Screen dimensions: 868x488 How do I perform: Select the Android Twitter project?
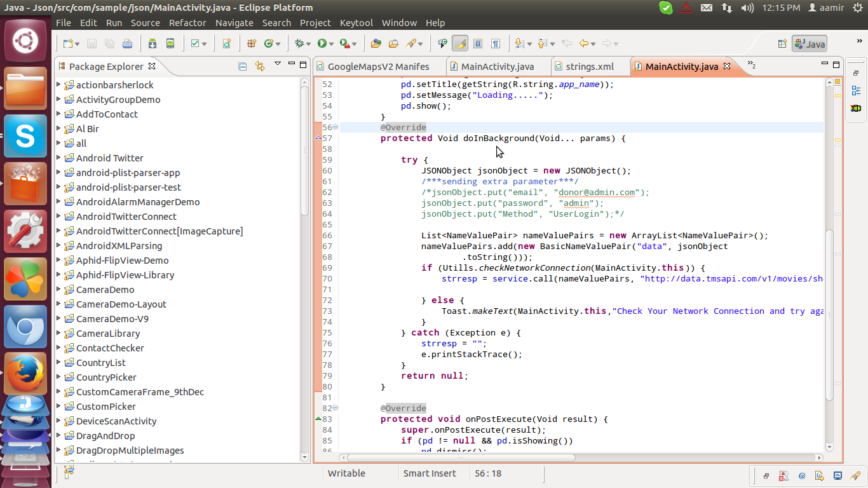coord(110,158)
